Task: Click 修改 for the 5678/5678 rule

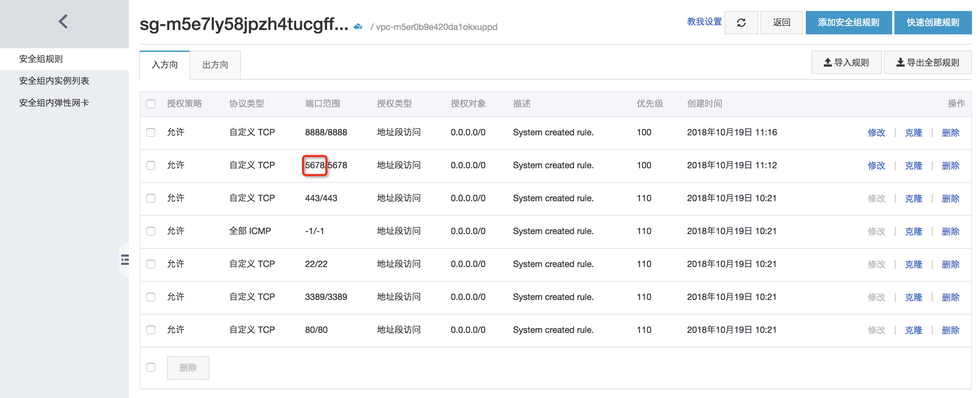Action: [876, 165]
